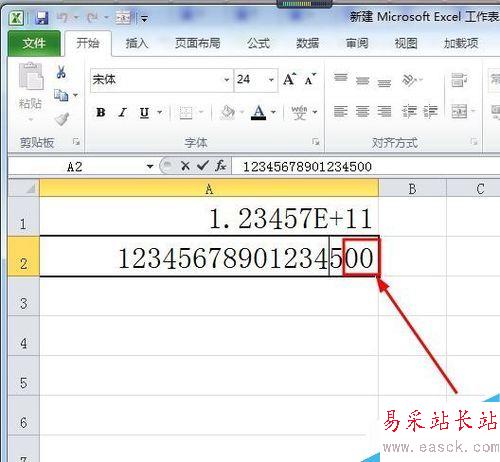Click the Enter checkmark formula bar button
Screen dimensions: 500x462
point(203,165)
